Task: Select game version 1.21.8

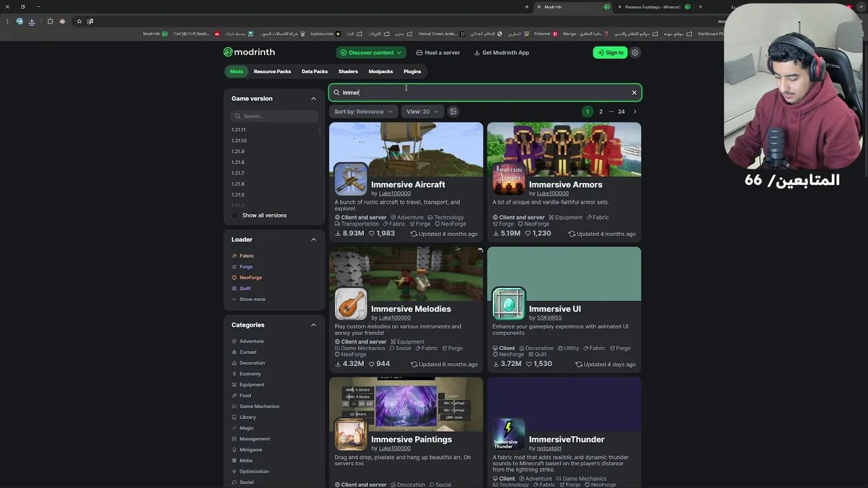Action: [237, 162]
